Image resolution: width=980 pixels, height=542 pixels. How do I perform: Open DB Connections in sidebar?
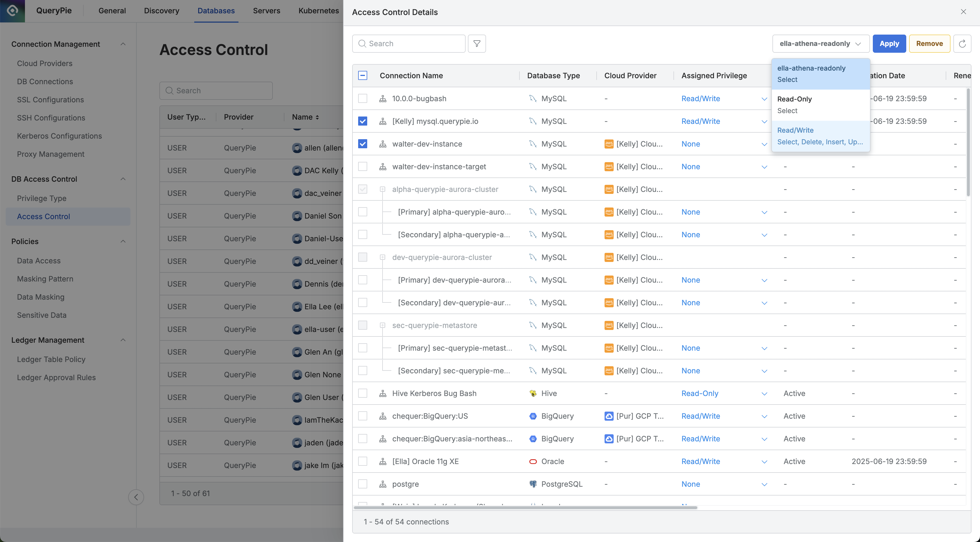[x=45, y=81]
